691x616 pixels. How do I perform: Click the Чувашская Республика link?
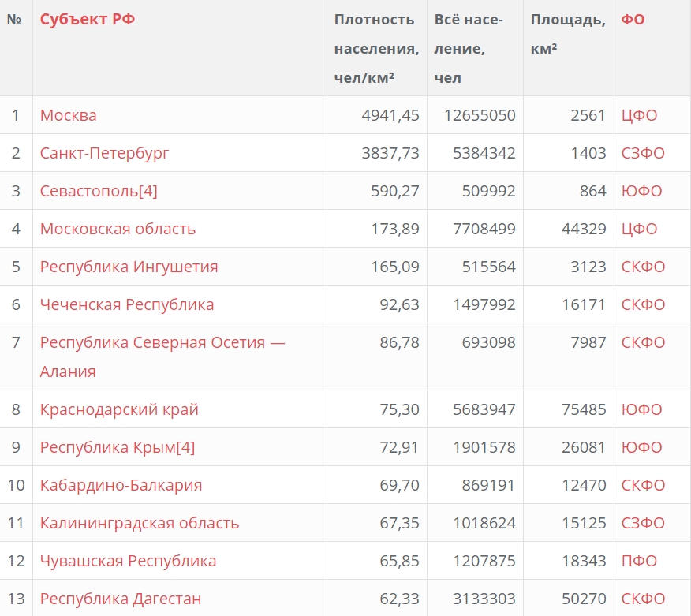pyautogui.click(x=128, y=561)
